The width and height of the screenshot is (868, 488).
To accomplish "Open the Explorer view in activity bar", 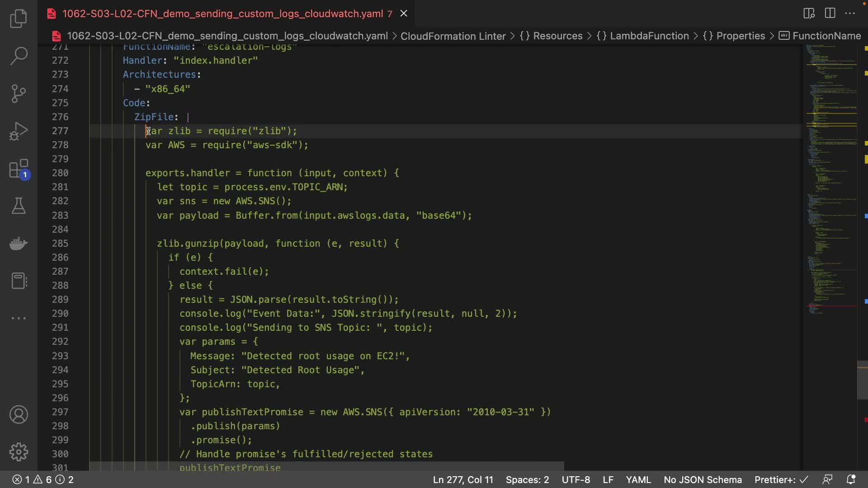I will (x=19, y=19).
